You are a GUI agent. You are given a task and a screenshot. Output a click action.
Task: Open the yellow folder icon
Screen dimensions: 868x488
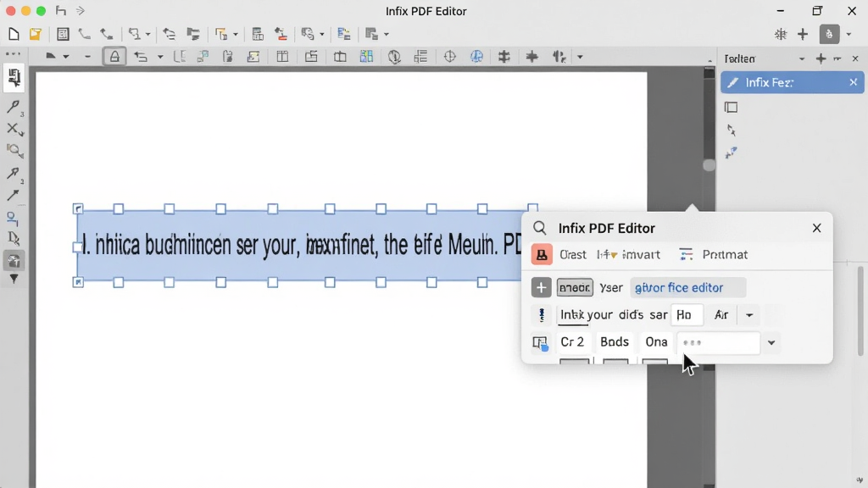[x=36, y=34]
